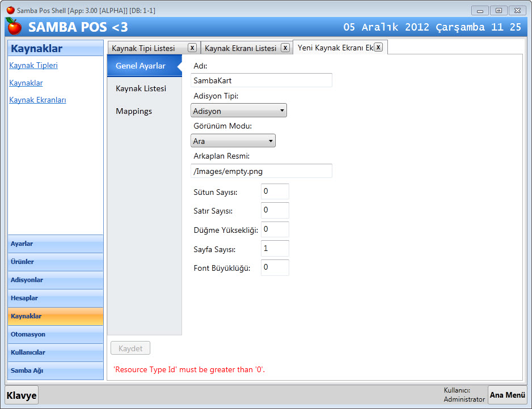Open the Ayarlar module in sidebar
Viewport: 532px width, 409px height.
click(x=56, y=244)
